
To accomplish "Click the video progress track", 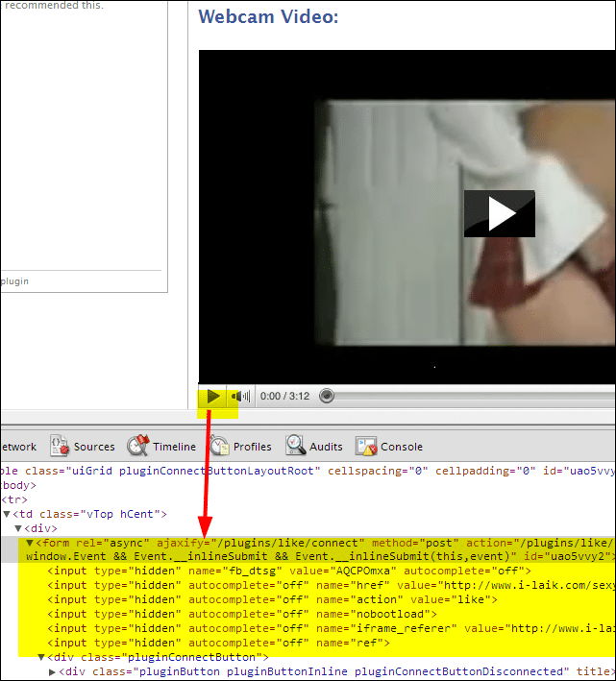I will click(x=475, y=396).
